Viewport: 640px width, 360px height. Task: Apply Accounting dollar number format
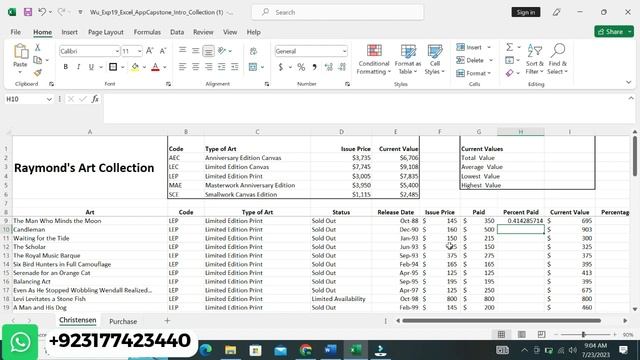click(281, 67)
